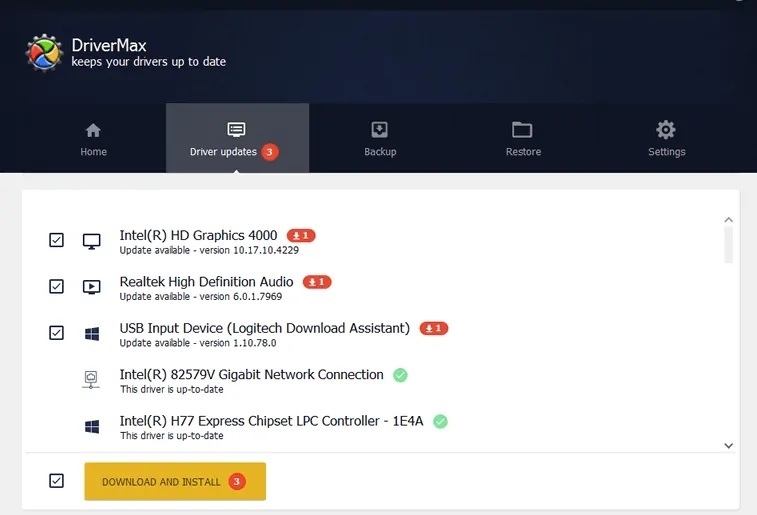The image size is (757, 515).
Task: Click the red 3 badge on Download button
Action: point(237,481)
